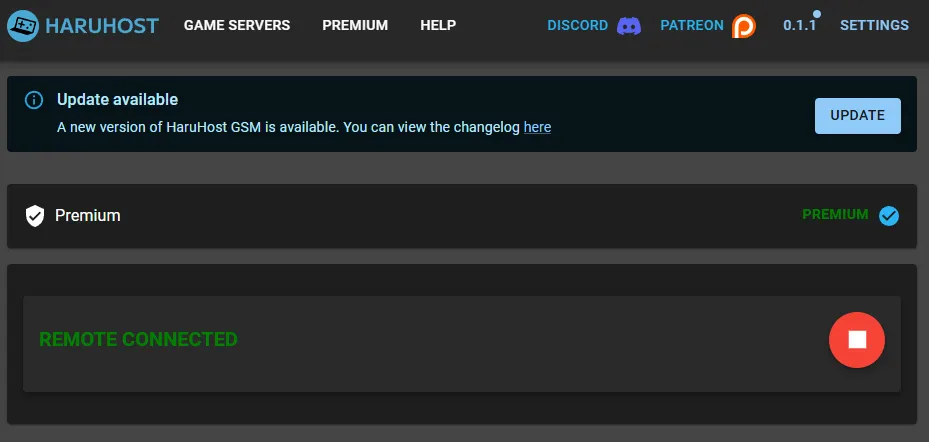Open Settings from the top bar
Viewport: 929px width, 442px height.
point(874,25)
